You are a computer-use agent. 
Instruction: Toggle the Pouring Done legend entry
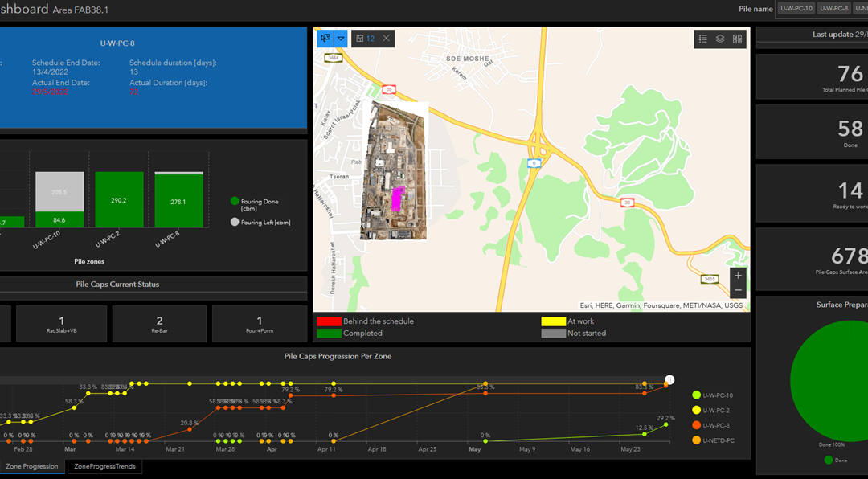coord(256,205)
